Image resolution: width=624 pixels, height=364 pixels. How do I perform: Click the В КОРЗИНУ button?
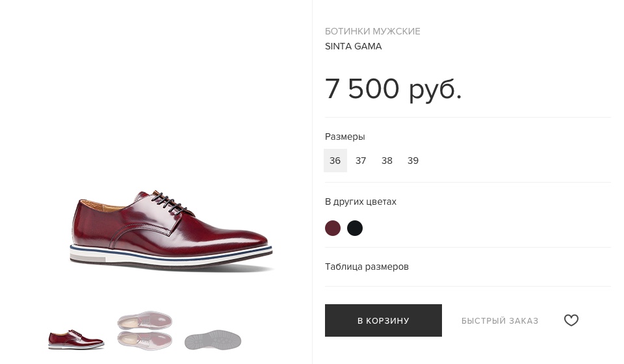click(383, 320)
